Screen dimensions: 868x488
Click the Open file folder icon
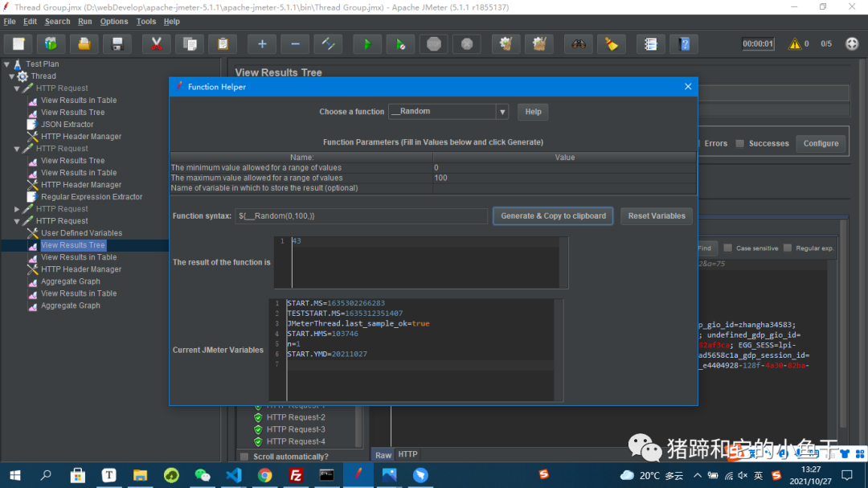coord(84,43)
